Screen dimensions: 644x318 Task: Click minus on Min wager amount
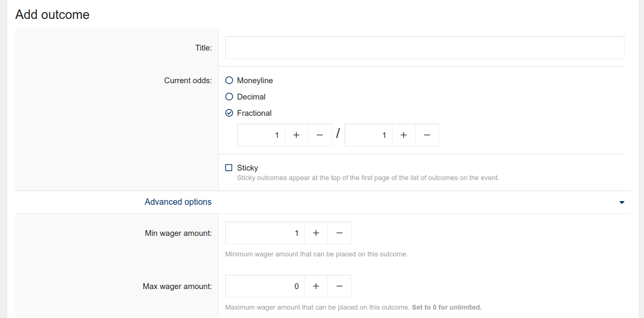click(339, 233)
